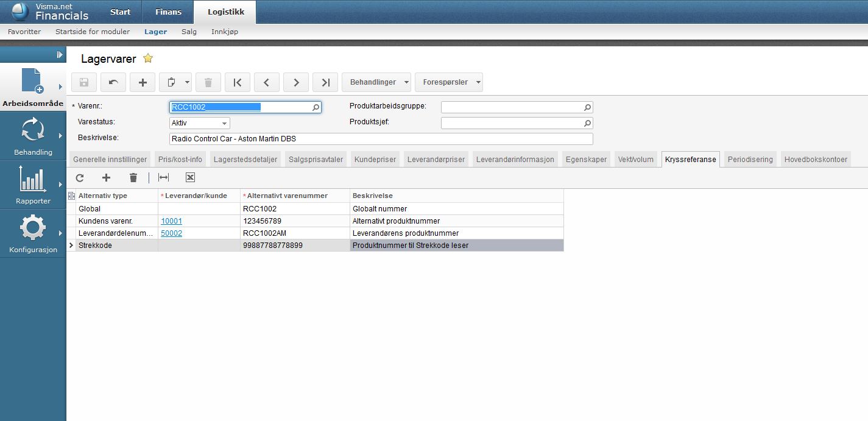Switch to Pris/kost-info tab
Screen dimensions: 868x421
tap(180, 160)
